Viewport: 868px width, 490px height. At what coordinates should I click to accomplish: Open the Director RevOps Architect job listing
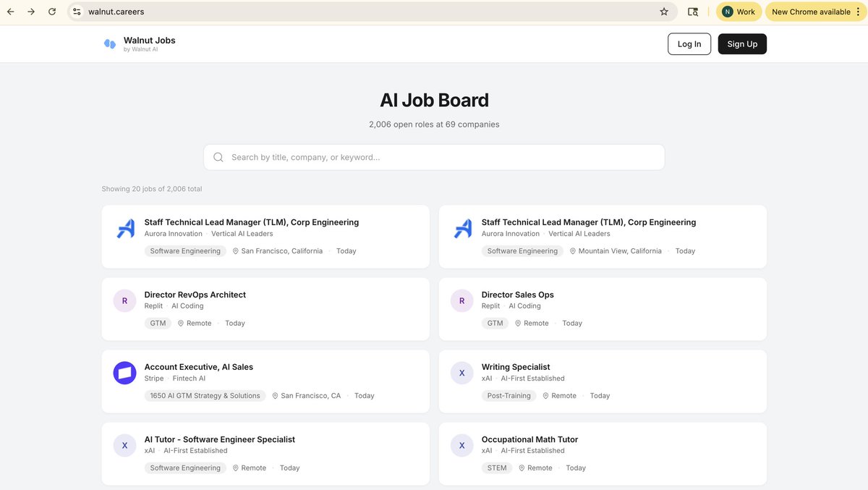point(194,295)
